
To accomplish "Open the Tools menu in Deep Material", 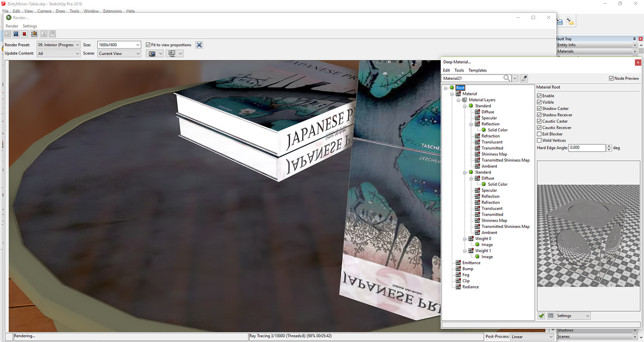I will 459,70.
